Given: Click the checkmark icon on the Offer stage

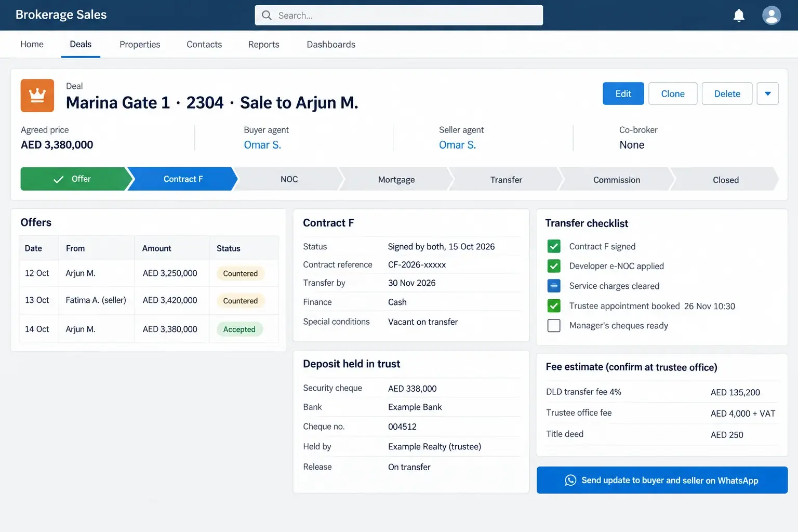Looking at the screenshot, I should pos(59,179).
